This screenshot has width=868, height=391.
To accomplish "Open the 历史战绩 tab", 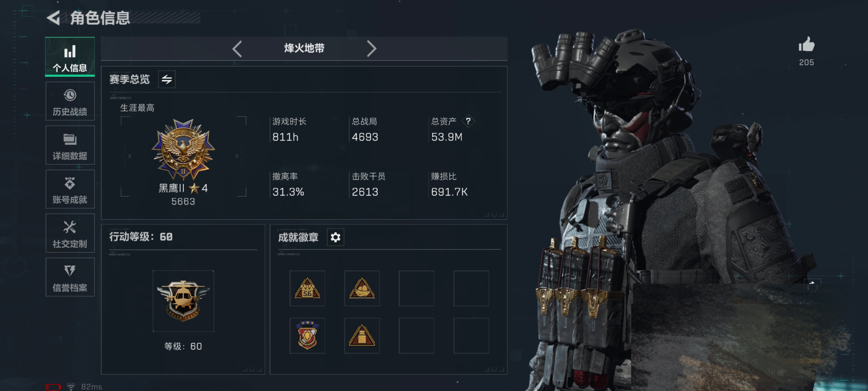I will pos(70,101).
